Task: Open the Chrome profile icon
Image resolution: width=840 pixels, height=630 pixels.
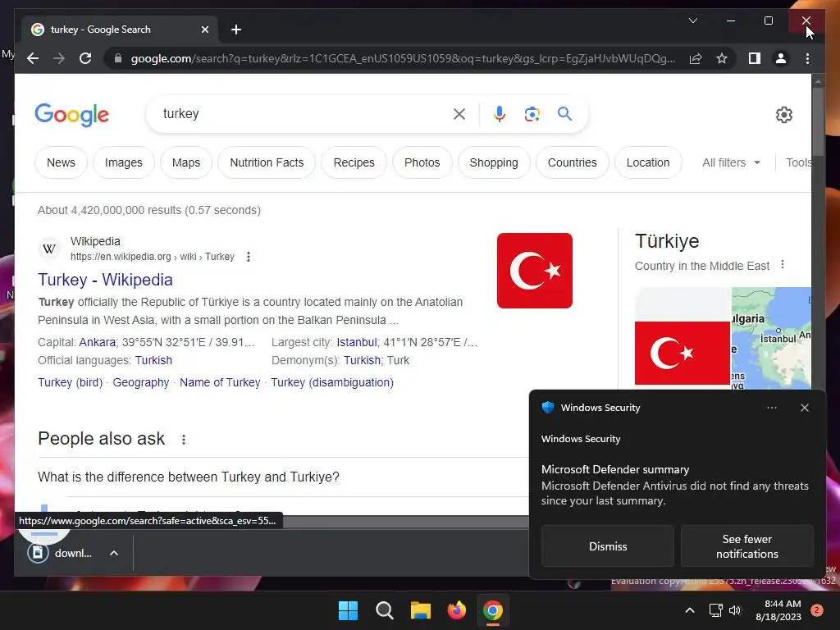Action: tap(781, 58)
